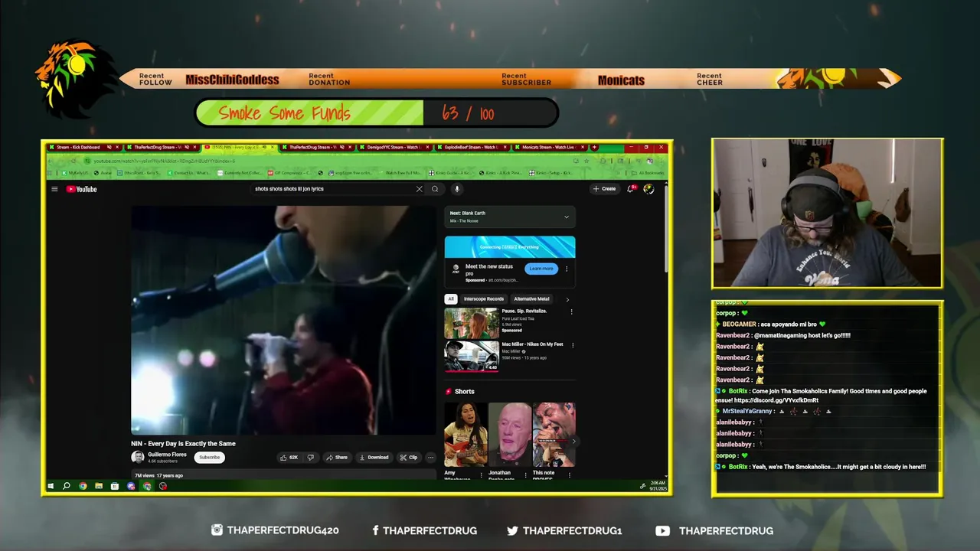This screenshot has width=980, height=551.
Task: Open options for the AT&T sponsored ad
Action: click(x=567, y=269)
